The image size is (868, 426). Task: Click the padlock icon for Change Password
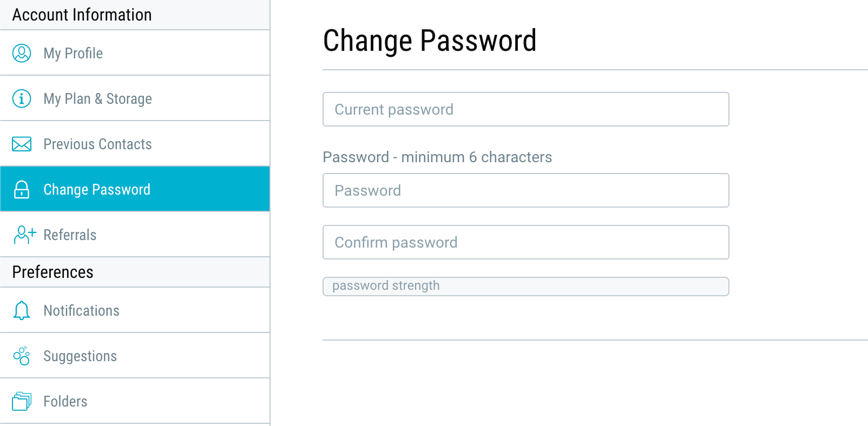coord(22,189)
